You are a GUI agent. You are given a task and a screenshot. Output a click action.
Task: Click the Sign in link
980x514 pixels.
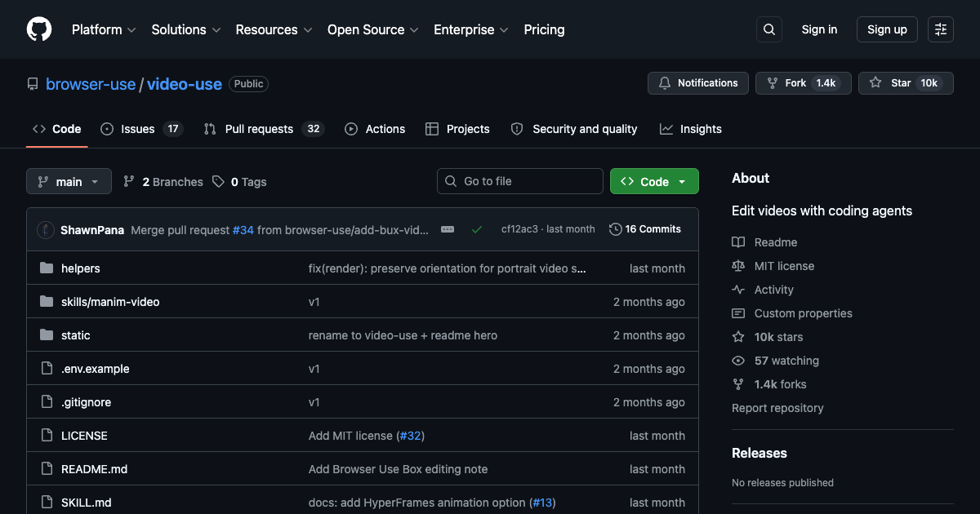(x=819, y=29)
